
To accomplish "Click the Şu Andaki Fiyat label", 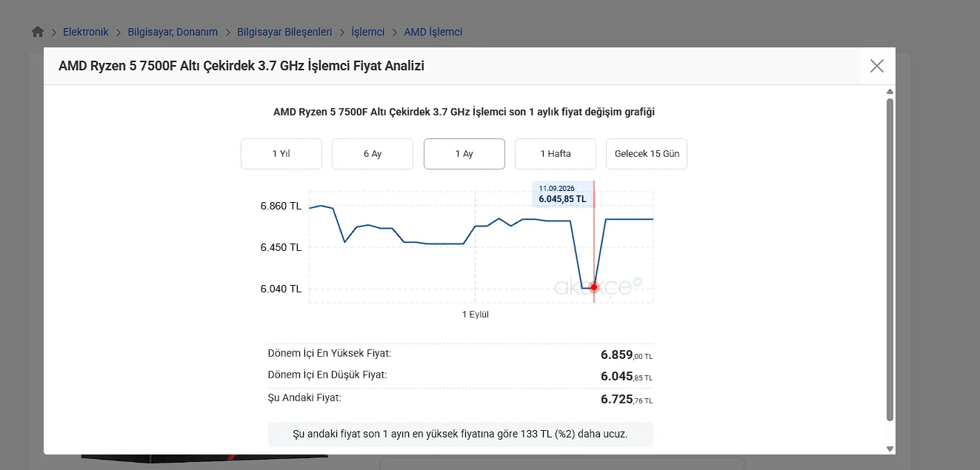I will pos(304,397).
